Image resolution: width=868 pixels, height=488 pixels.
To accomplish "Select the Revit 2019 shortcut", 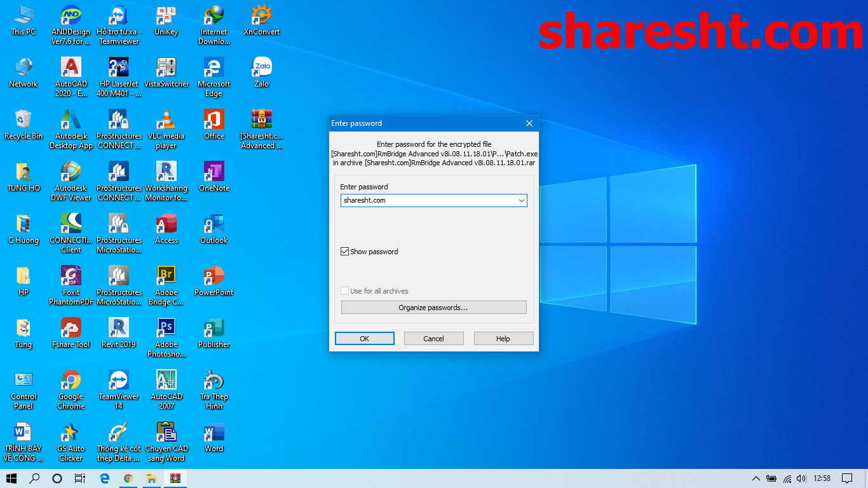I will pyautogui.click(x=119, y=333).
